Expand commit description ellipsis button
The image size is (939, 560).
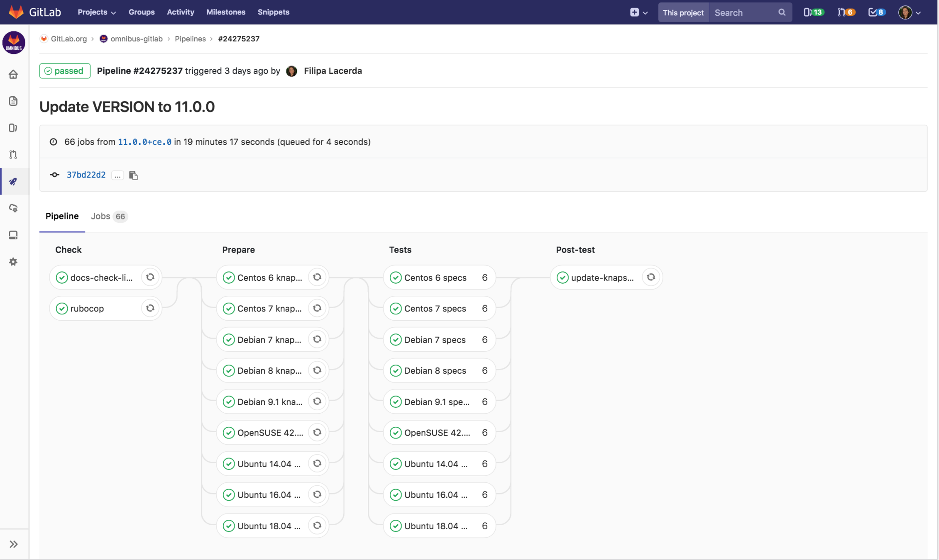[117, 175]
